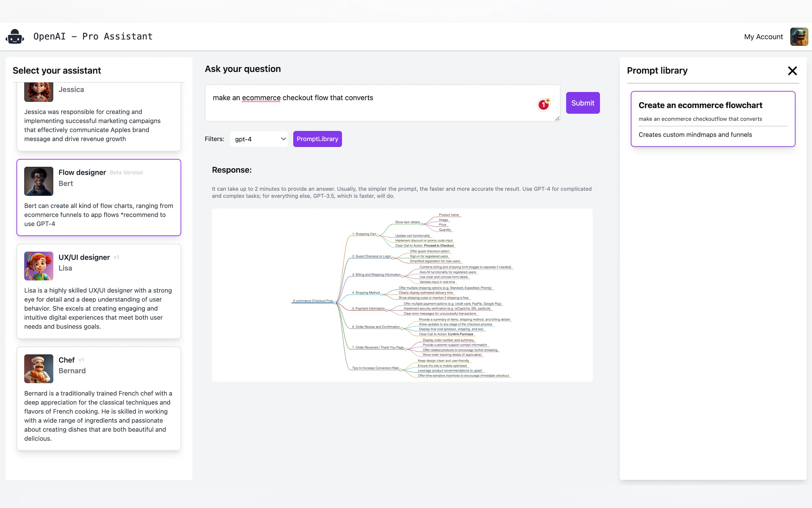Select the Create an ecommerce flowchart prompt
The image size is (812, 508).
tap(713, 119)
